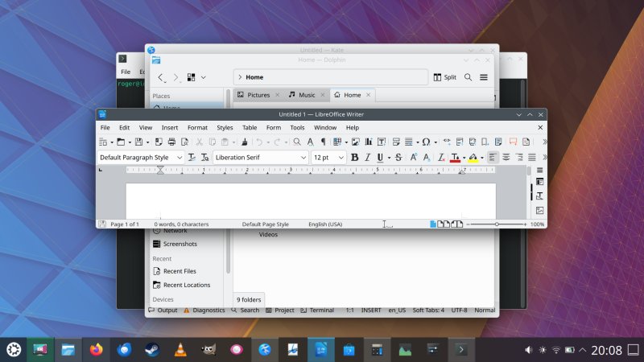
Task: Click the Insert Chart icon
Action: coord(369,142)
